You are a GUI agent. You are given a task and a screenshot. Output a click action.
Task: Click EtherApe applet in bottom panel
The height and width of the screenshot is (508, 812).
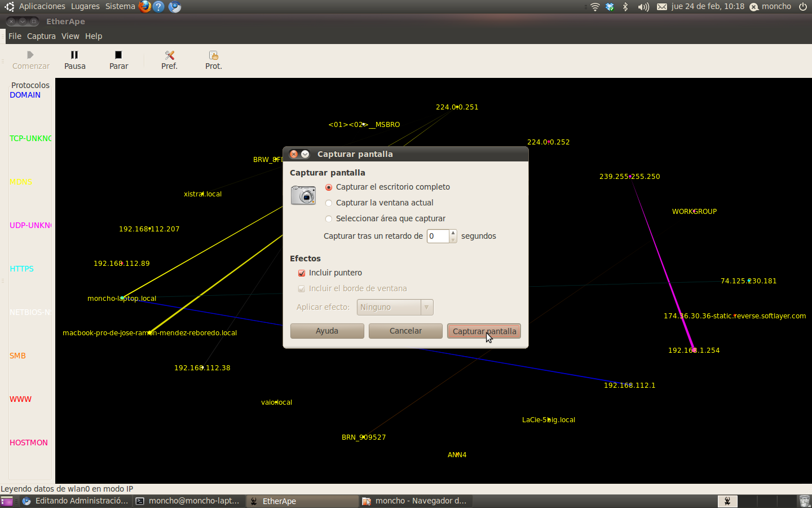tap(727, 501)
